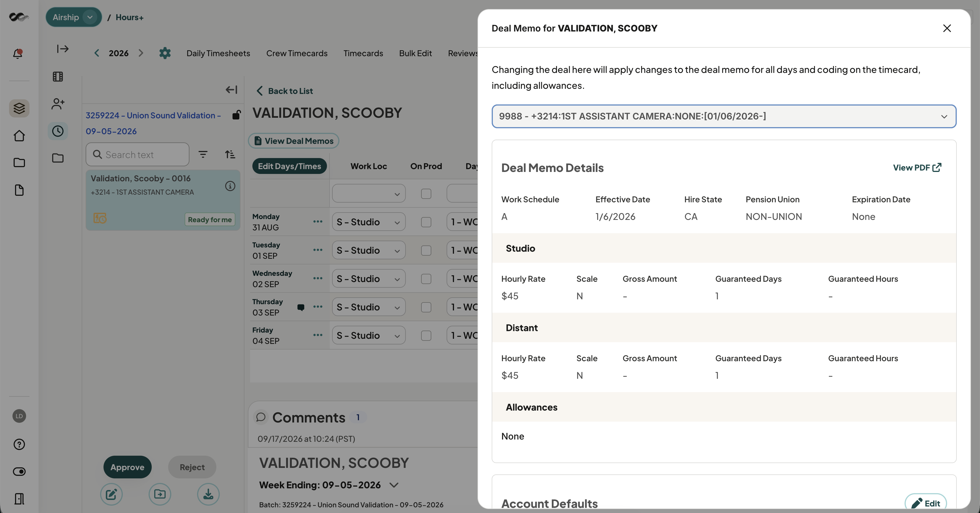
Task: Expand the secondary sidebar arrow icon
Action: (x=63, y=49)
